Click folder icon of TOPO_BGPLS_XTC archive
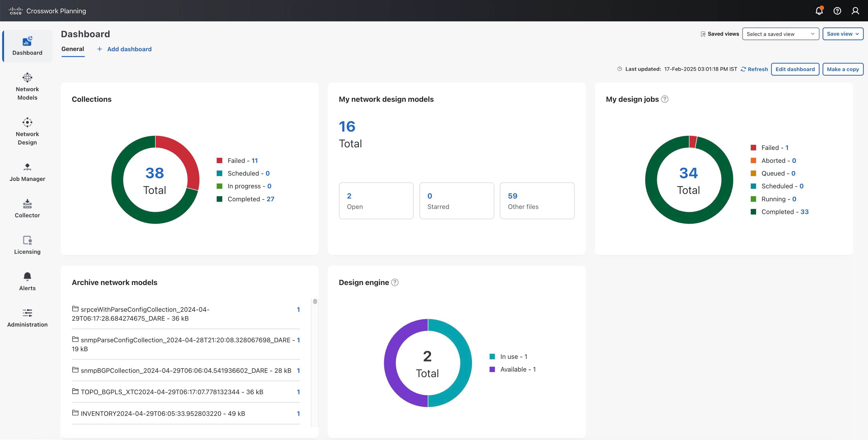The height and width of the screenshot is (440, 868). (75, 391)
